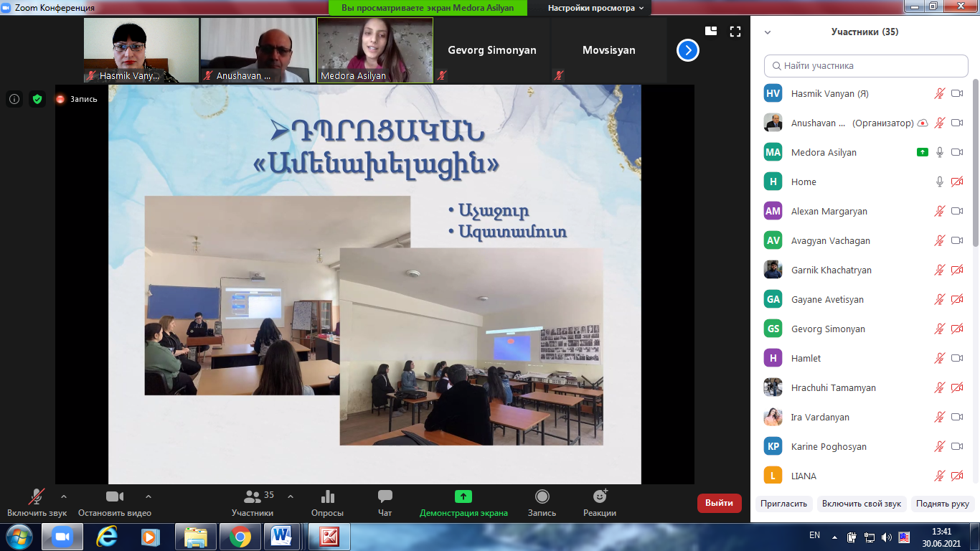Click the red Выйти leave button

pos(719,503)
